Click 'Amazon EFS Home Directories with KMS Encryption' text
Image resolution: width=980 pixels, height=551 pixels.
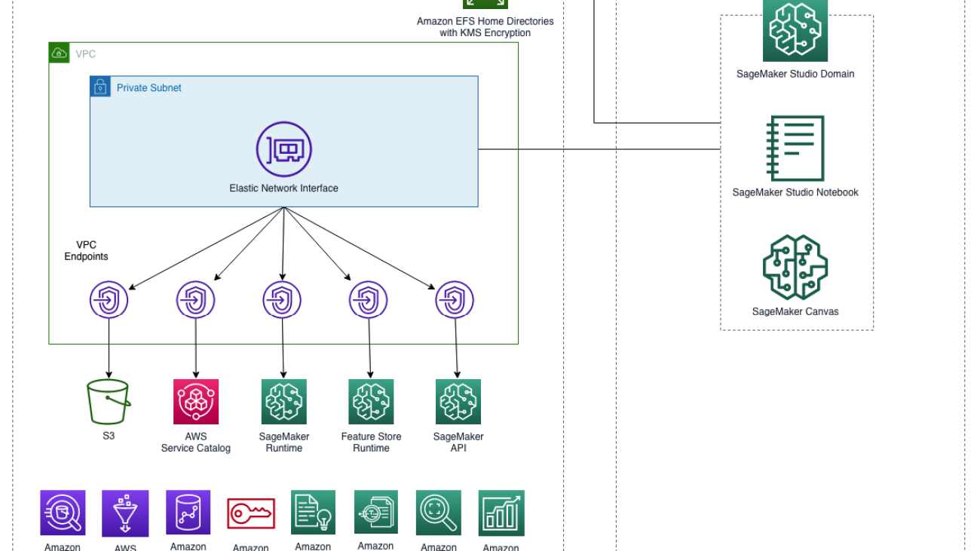pos(485,27)
